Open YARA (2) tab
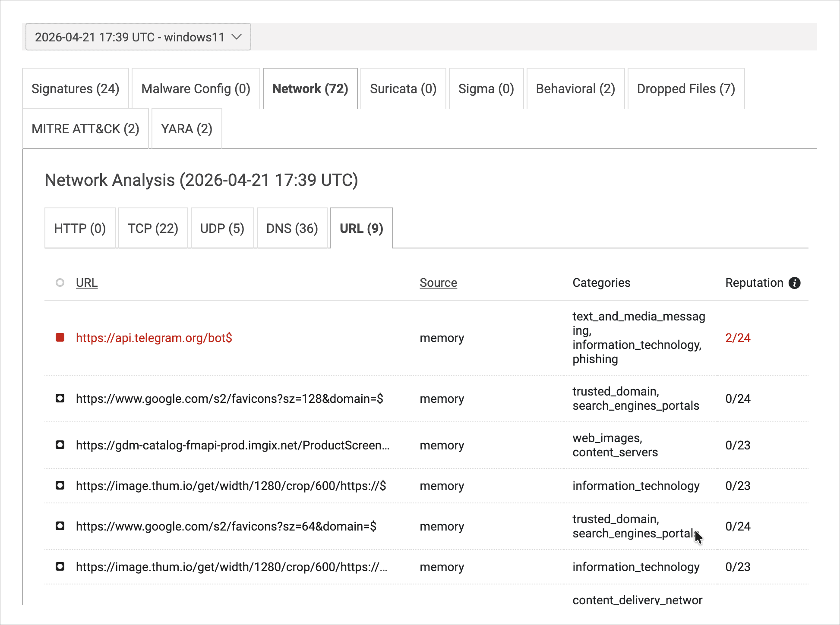The width and height of the screenshot is (840, 625). 187,129
